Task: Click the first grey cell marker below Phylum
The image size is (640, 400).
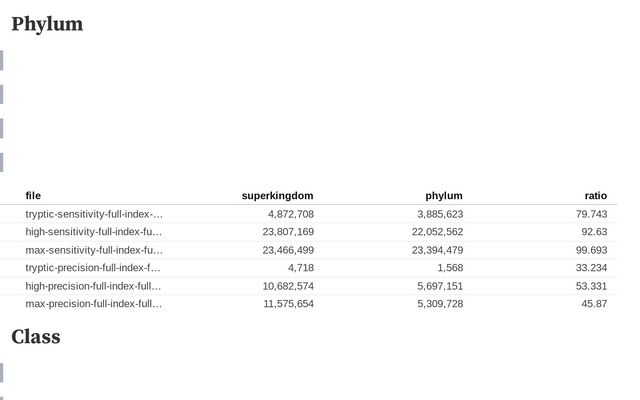Action: 2,60
